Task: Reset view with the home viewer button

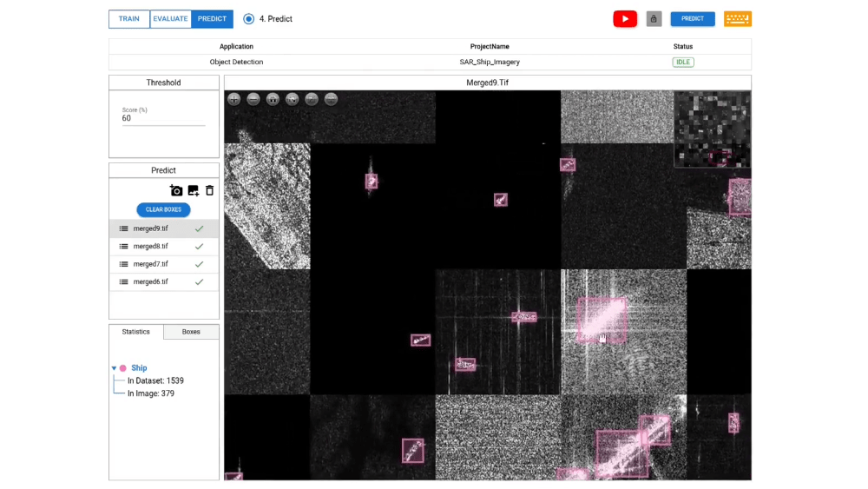Action: click(273, 99)
